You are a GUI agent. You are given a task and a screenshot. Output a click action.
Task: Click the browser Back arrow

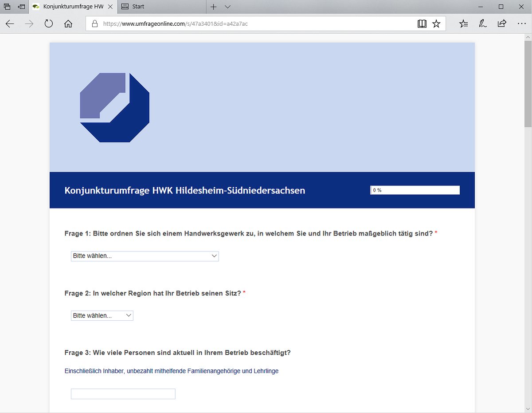click(x=10, y=24)
